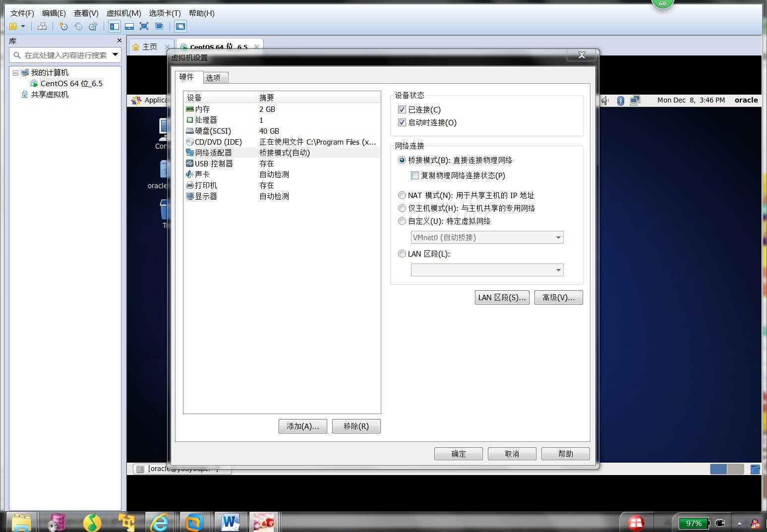Screen dimensions: 767x532
Task: Choose 仅主机模式(H) radio button
Action: (x=402, y=208)
